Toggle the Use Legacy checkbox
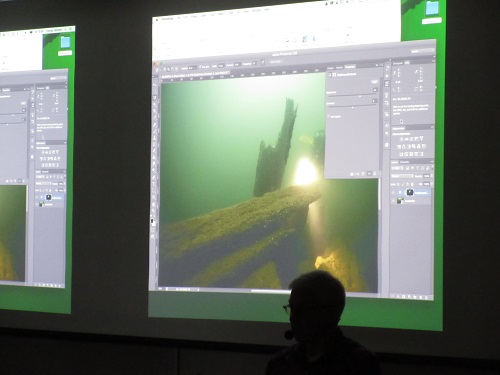The image size is (500, 375). (x=328, y=116)
